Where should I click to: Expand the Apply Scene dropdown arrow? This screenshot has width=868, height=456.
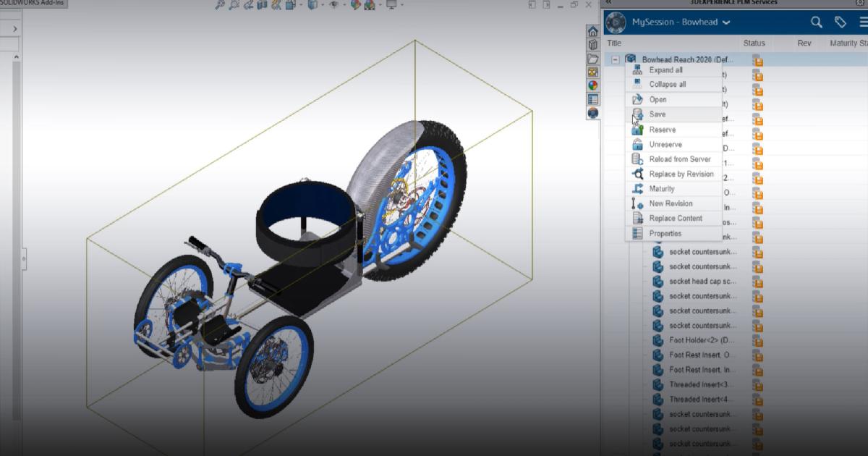[380, 4]
